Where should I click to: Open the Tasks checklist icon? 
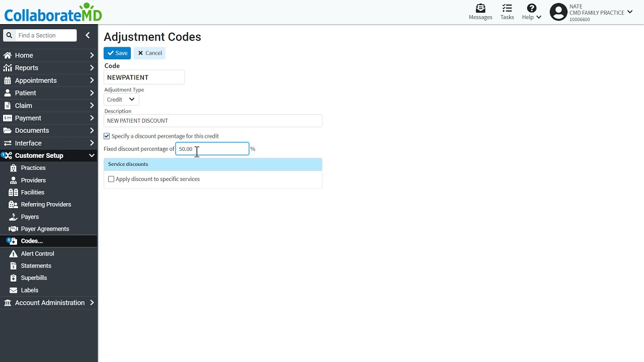(507, 8)
